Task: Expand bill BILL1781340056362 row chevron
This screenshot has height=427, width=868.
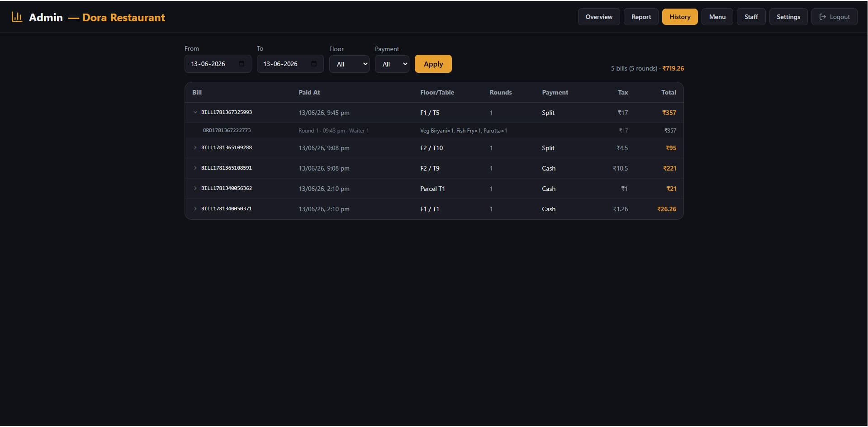Action: pyautogui.click(x=195, y=188)
